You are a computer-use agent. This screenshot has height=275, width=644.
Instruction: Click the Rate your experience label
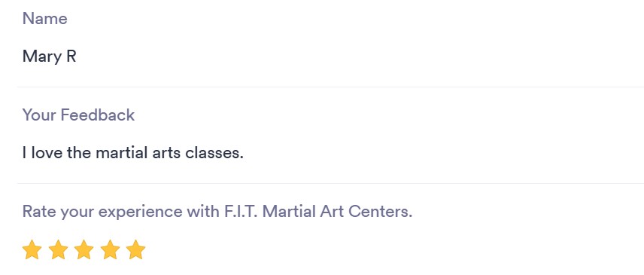(217, 211)
